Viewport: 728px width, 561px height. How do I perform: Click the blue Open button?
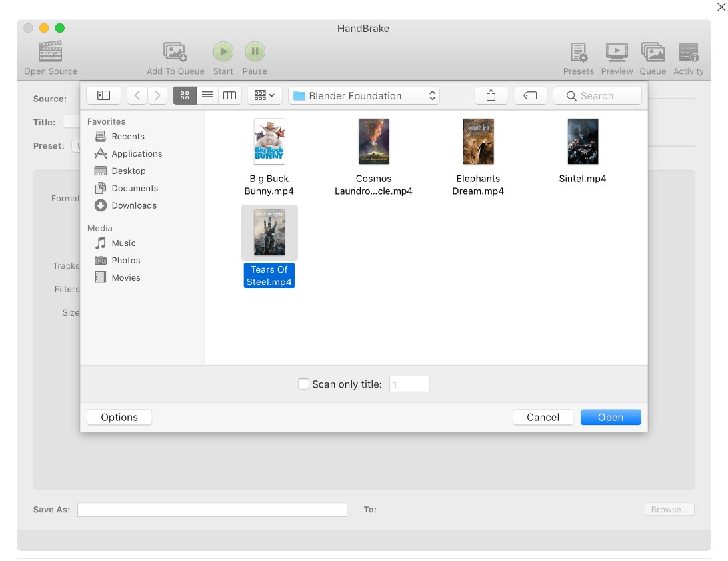point(610,417)
